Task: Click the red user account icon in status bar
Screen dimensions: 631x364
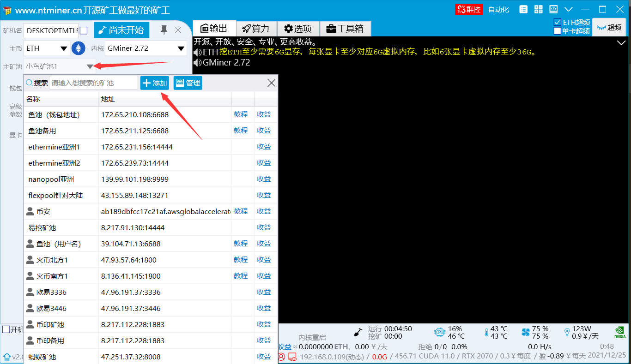Action: point(281,357)
